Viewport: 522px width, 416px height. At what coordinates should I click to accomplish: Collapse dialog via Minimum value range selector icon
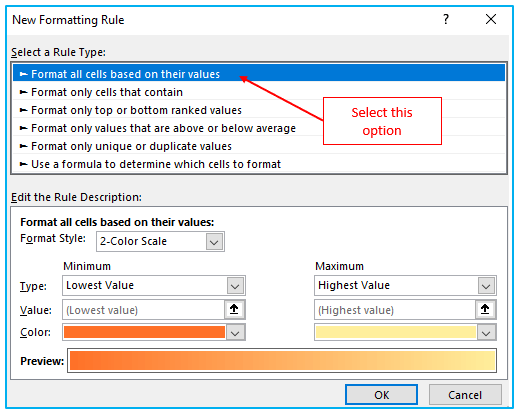pos(234,310)
